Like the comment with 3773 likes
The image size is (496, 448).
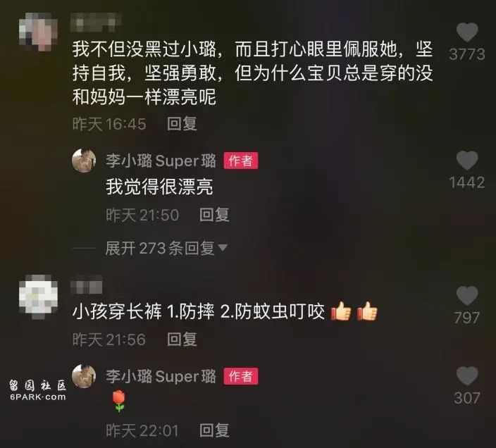click(467, 32)
